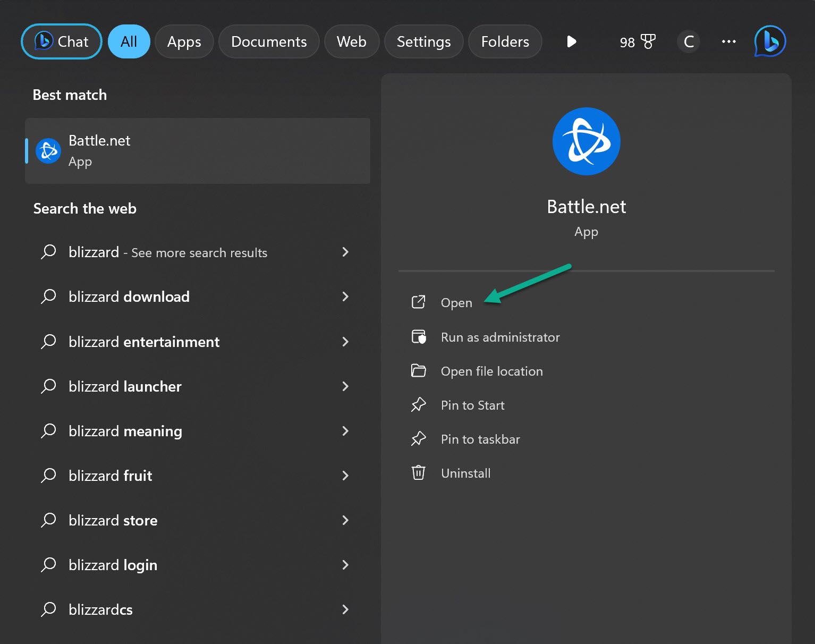Image resolution: width=815 pixels, height=644 pixels.
Task: Open the C account avatar
Action: [x=689, y=41]
